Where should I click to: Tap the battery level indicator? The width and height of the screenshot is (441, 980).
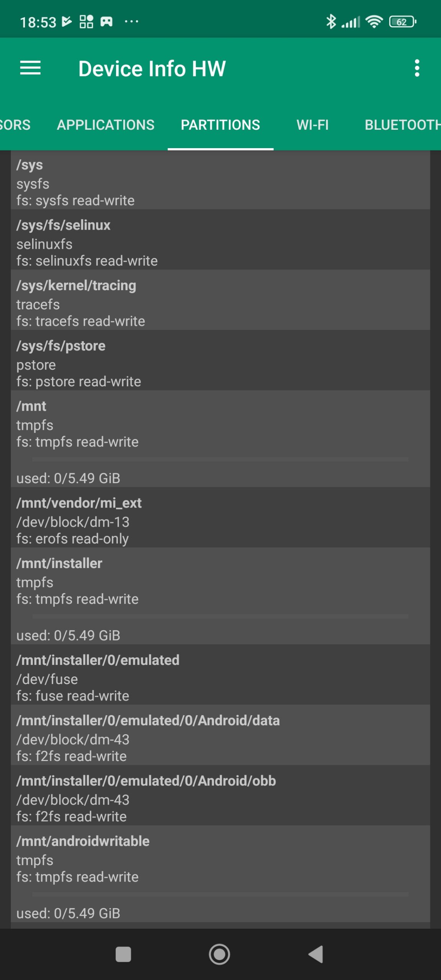coord(402,21)
